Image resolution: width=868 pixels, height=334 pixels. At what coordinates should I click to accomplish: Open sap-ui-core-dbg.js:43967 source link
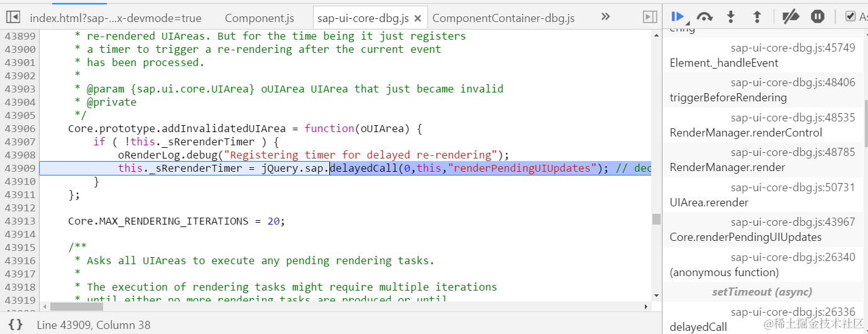coord(793,222)
